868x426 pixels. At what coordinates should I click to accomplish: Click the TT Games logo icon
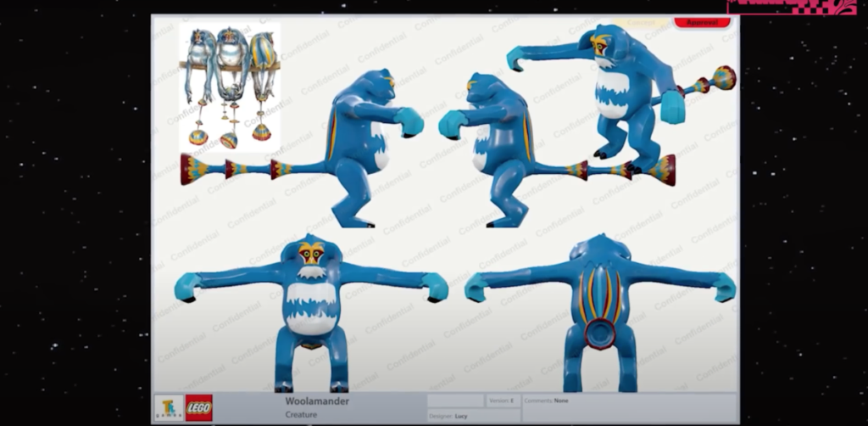click(x=169, y=407)
